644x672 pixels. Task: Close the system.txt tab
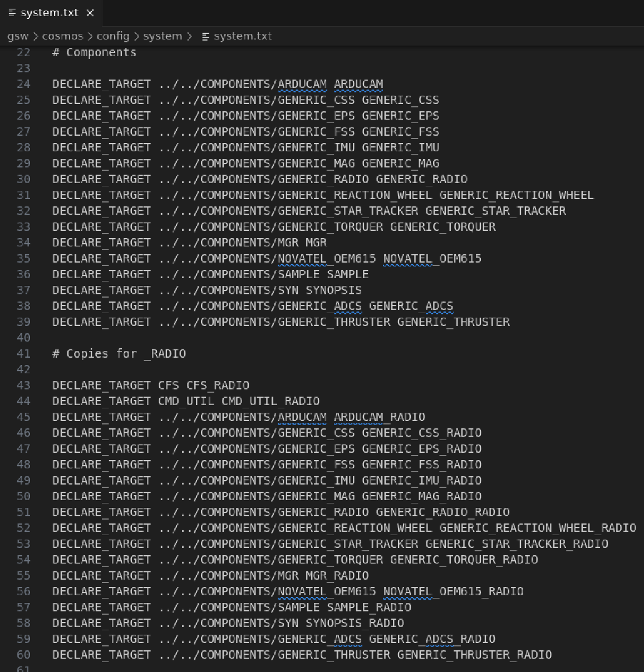coord(90,13)
